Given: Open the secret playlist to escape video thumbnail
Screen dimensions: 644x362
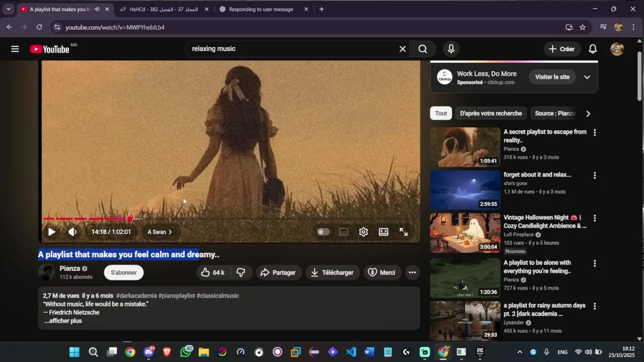Looking at the screenshot, I should pyautogui.click(x=465, y=147).
